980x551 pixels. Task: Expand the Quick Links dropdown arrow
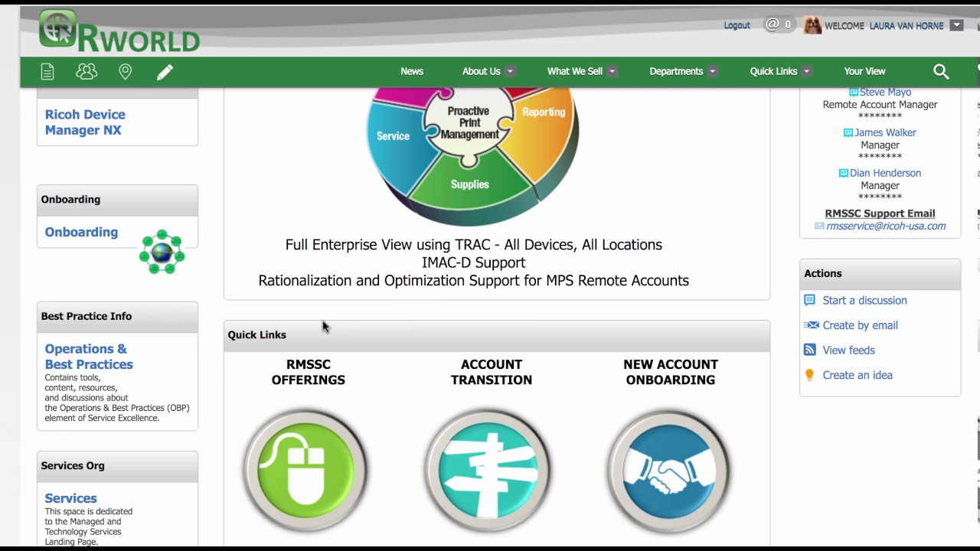806,71
